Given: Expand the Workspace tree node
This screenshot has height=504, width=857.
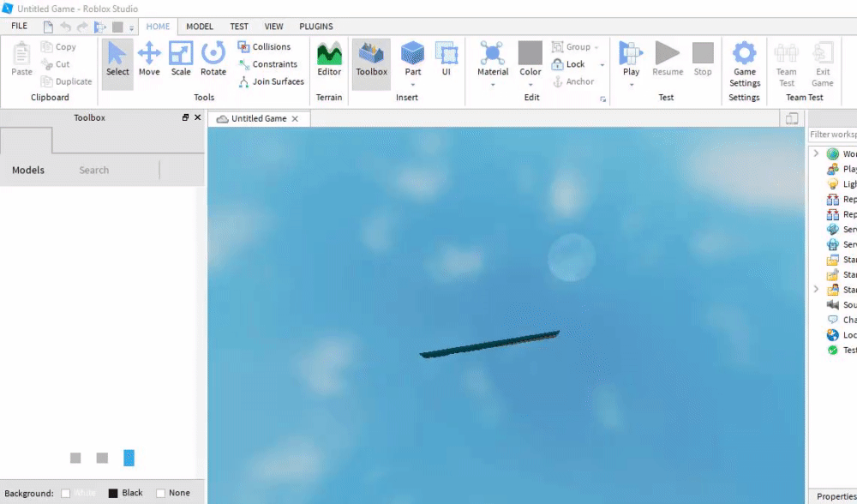Looking at the screenshot, I should coord(816,153).
